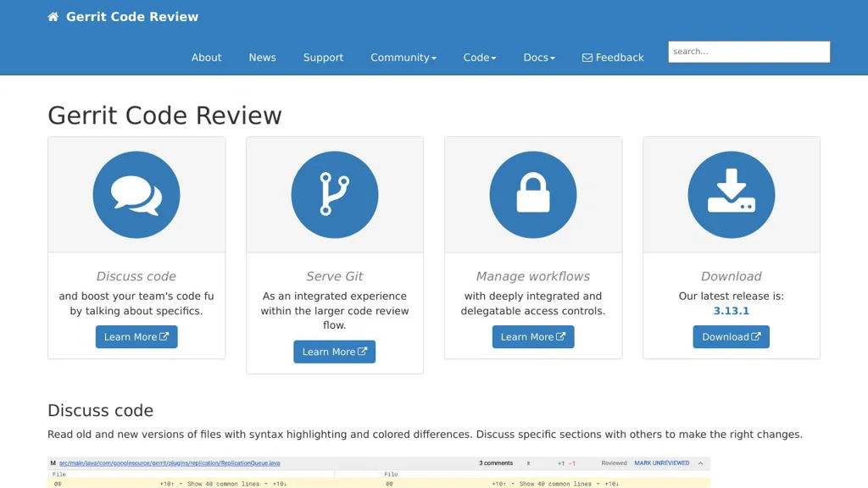
Task: Click the envelope icon next to Feedback
Action: click(x=587, y=58)
